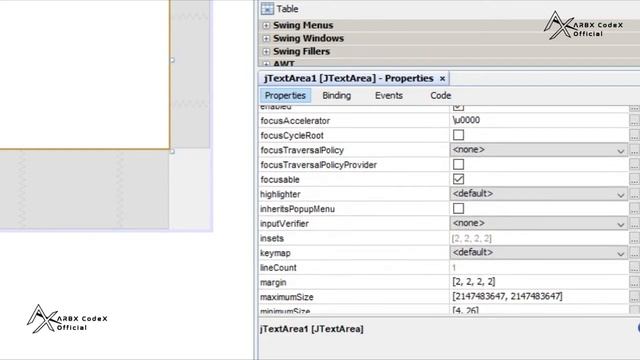Viewport: 640px width, 360px height.
Task: Click the text area's bottom-right corner resize handle
Action: point(172,151)
